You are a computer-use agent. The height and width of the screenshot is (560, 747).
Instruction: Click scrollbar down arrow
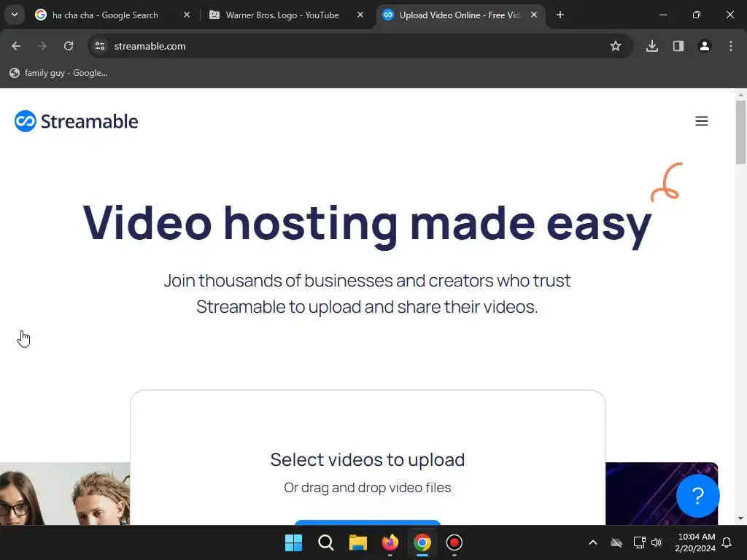[740, 518]
